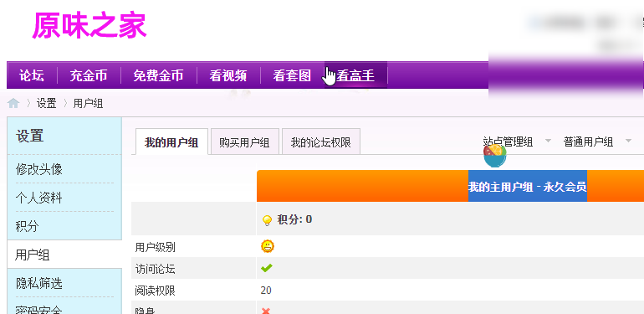The image size is (644, 314).
Task: Open 积分 in settings sidebar
Action: [x=27, y=226]
